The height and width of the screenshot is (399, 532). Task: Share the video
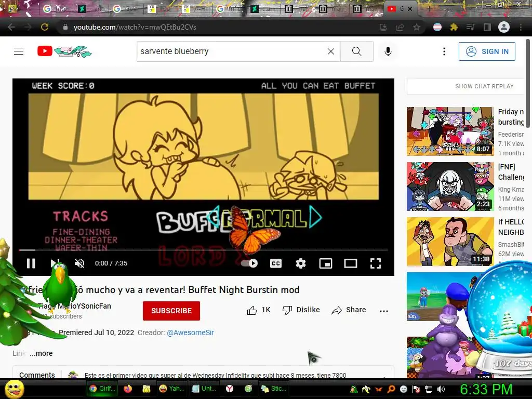click(349, 310)
